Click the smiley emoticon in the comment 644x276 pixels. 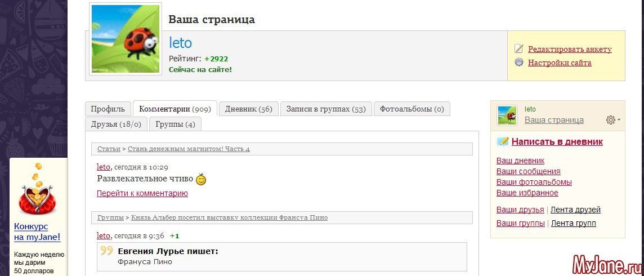pos(201,180)
